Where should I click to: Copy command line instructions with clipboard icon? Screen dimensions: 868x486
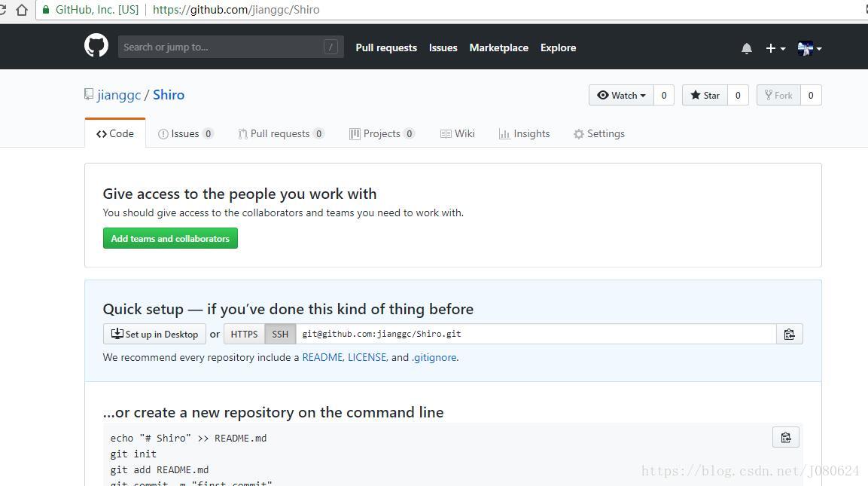(786, 437)
